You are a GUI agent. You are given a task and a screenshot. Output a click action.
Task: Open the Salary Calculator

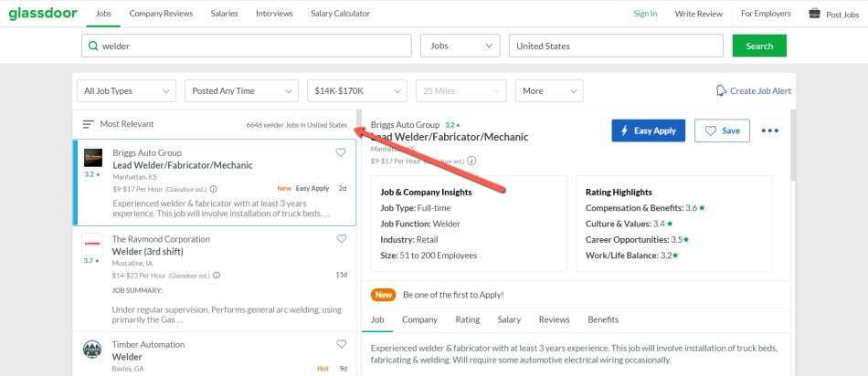(x=341, y=14)
